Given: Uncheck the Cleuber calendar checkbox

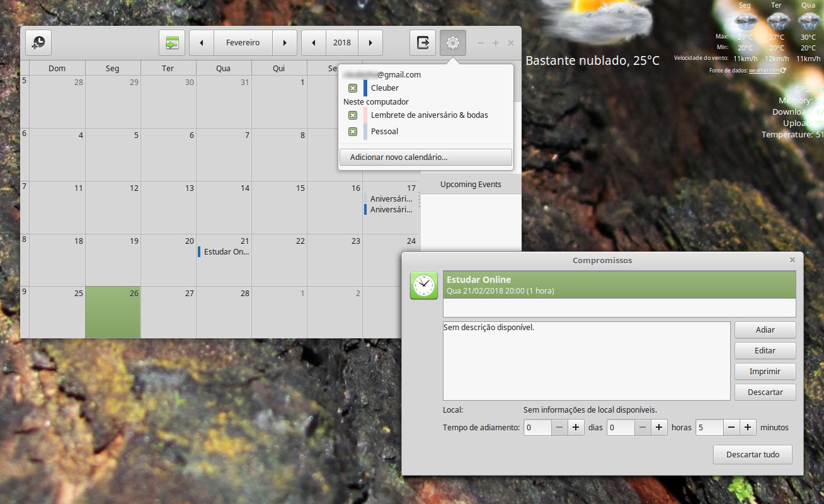Looking at the screenshot, I should click(x=353, y=88).
